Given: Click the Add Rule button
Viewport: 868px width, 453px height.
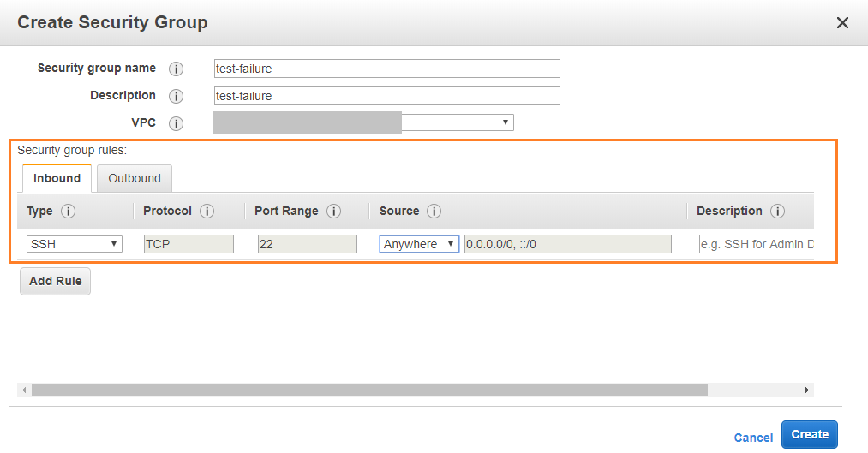Looking at the screenshot, I should click(55, 281).
